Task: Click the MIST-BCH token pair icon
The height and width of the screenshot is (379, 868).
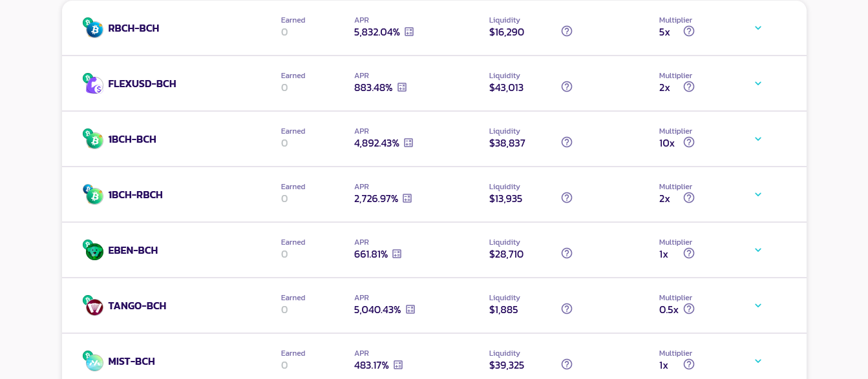Action: click(x=93, y=361)
